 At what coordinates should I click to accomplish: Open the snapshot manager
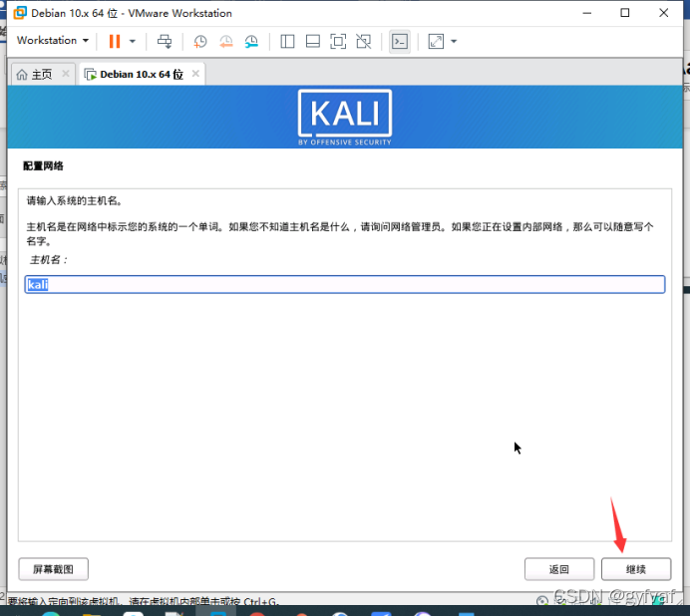click(x=251, y=42)
